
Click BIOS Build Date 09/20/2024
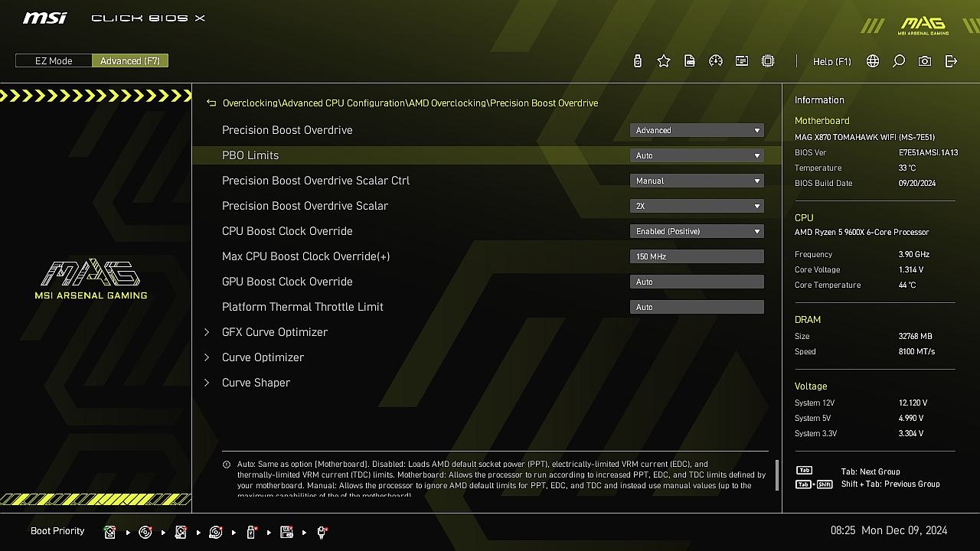tap(919, 183)
